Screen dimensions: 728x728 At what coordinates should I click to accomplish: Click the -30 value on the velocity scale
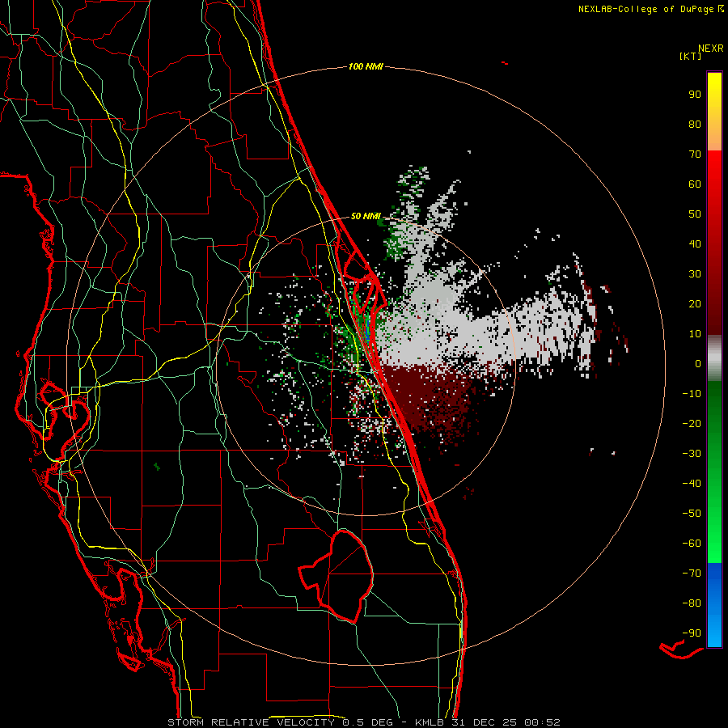click(x=692, y=454)
